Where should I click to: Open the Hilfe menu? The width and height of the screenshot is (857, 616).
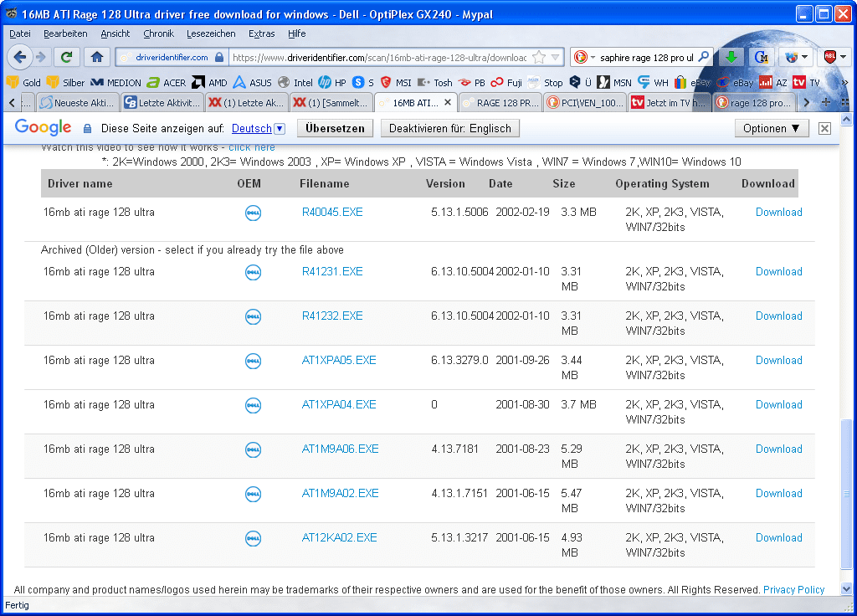297,33
